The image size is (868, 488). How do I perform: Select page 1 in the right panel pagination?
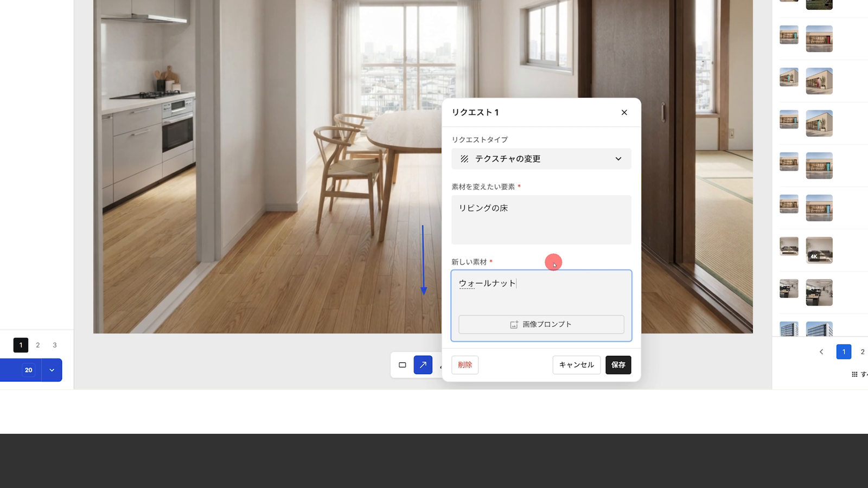(x=844, y=352)
